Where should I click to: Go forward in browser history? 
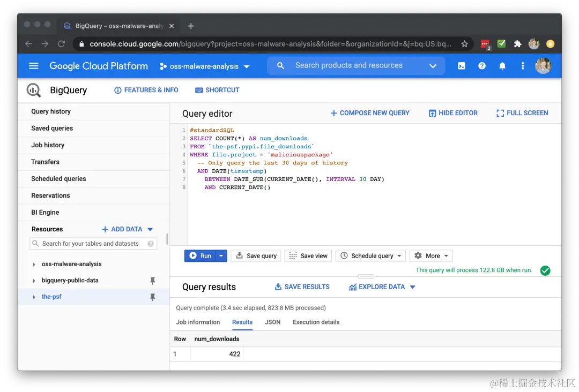(x=44, y=44)
